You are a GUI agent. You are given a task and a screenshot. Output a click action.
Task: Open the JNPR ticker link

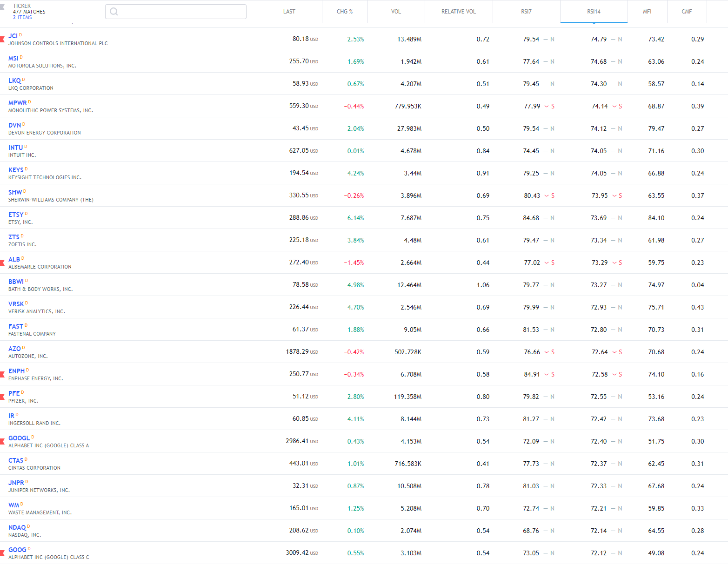tap(16, 483)
